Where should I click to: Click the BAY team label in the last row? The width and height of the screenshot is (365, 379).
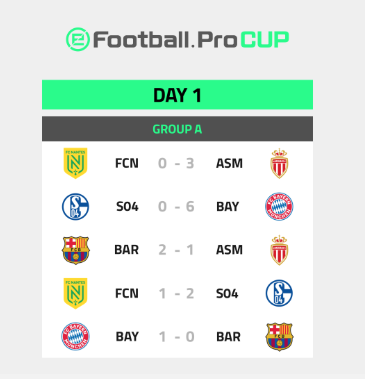coord(127,337)
